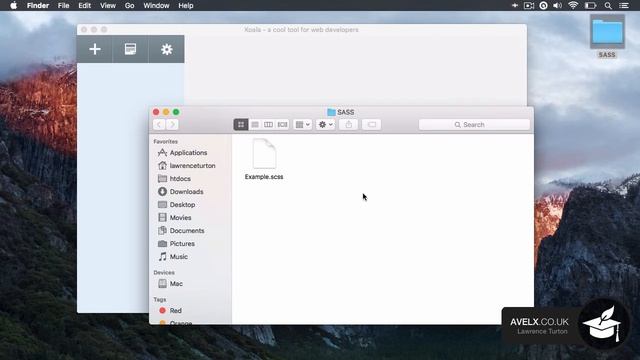The image size is (640, 360).
Task: Open the File menu
Action: coord(63,6)
